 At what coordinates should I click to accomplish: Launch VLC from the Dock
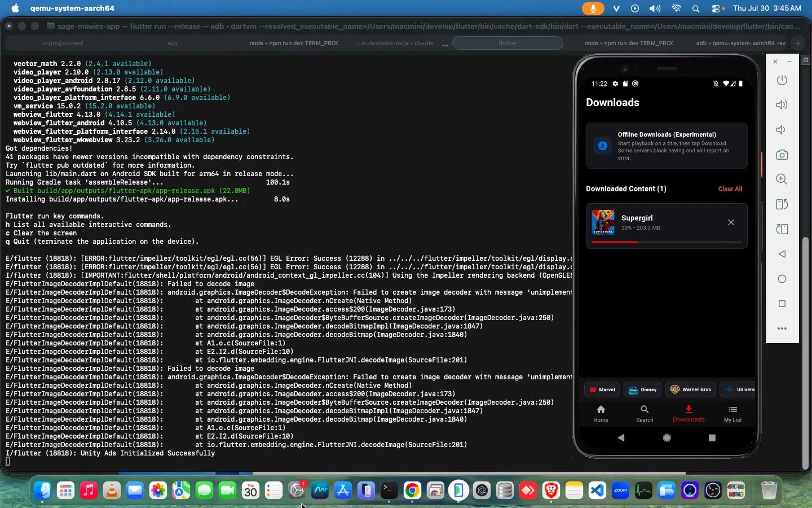[112, 491]
